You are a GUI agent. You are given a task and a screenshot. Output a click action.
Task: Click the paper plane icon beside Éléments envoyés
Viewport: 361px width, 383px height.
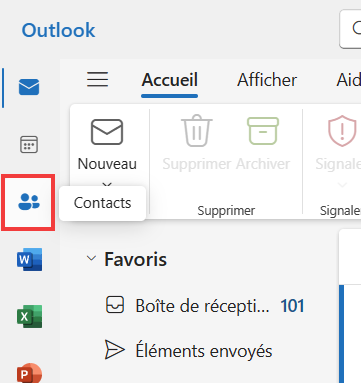click(x=115, y=350)
